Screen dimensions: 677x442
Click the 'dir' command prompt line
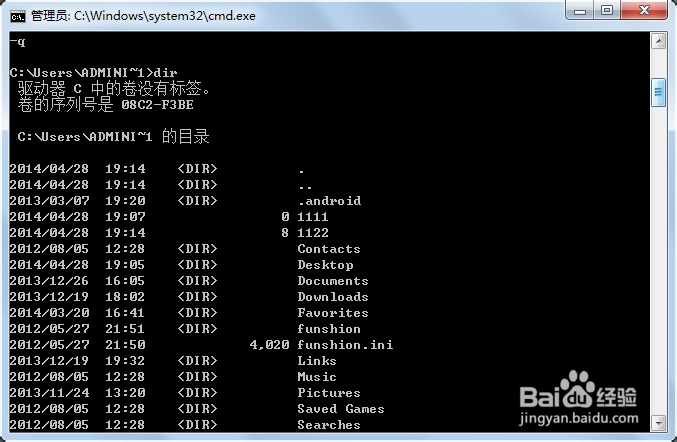(94, 73)
